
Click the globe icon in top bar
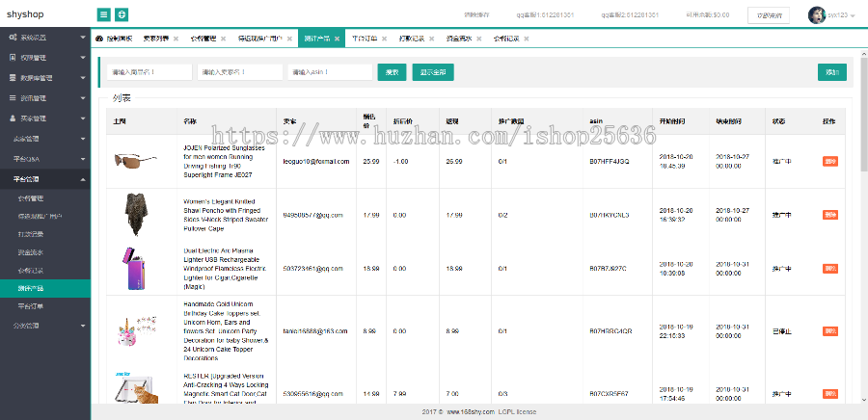[x=122, y=14]
